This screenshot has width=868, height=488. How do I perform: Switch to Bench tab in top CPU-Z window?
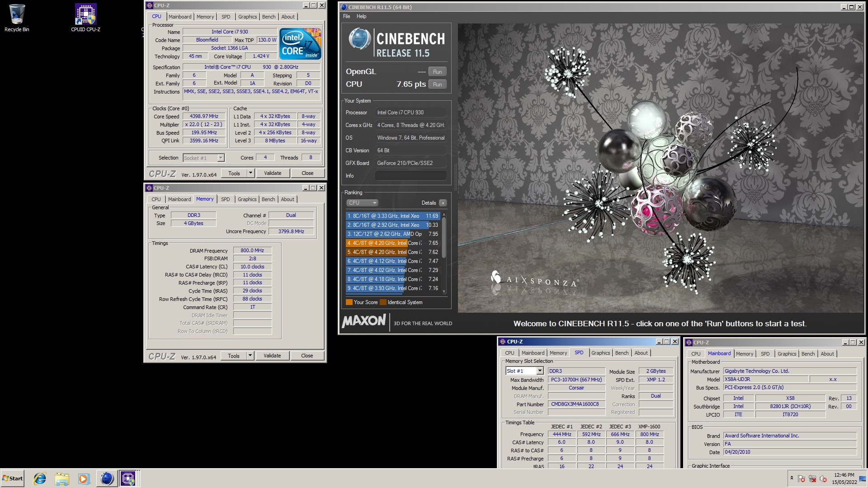pyautogui.click(x=269, y=17)
